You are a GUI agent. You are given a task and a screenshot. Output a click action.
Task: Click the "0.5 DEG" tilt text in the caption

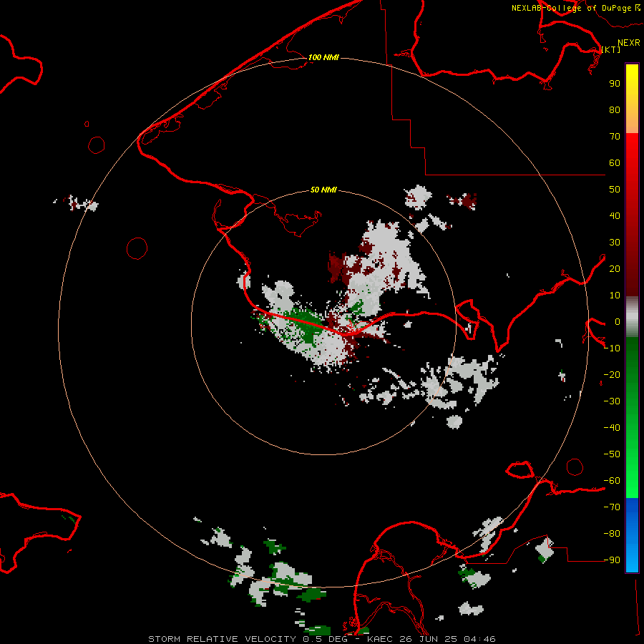pyautogui.click(x=326, y=639)
